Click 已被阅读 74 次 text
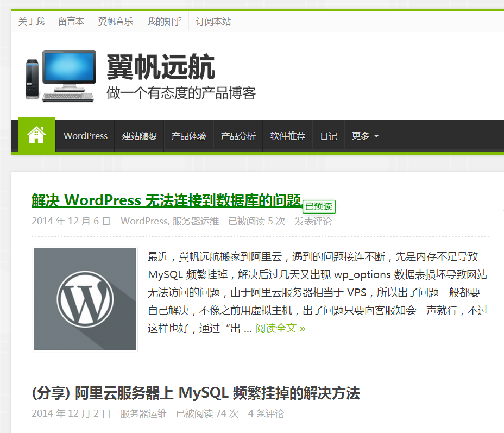504x433 pixels. pyautogui.click(x=207, y=413)
